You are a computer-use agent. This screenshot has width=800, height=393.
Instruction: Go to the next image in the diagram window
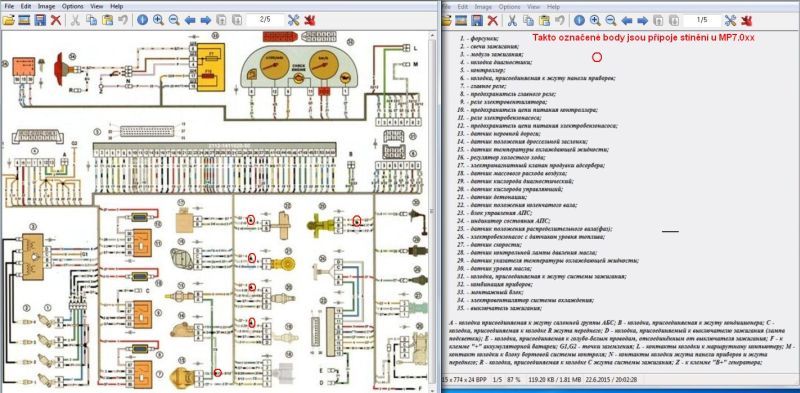(x=206, y=20)
